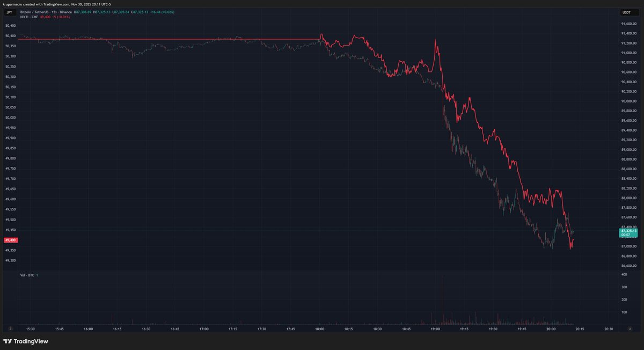Click the 16:15 time axis label
Image resolution: width=644 pixels, height=350 pixels.
coord(118,329)
